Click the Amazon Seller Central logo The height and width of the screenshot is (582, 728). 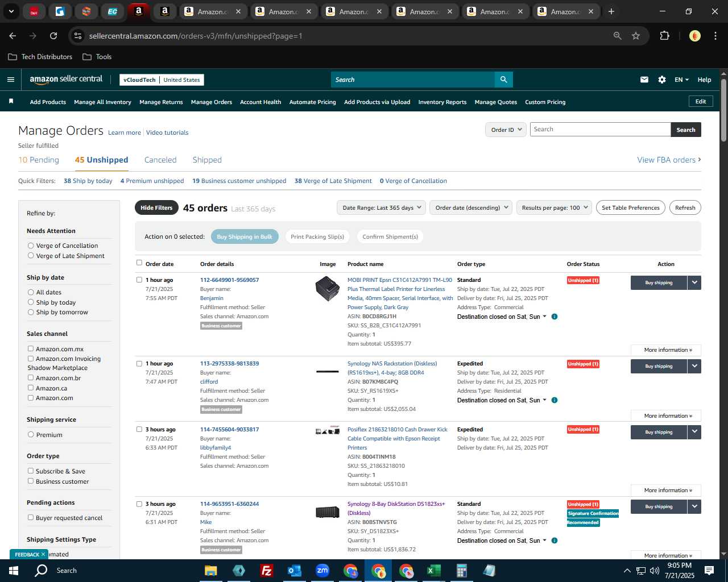click(x=66, y=80)
